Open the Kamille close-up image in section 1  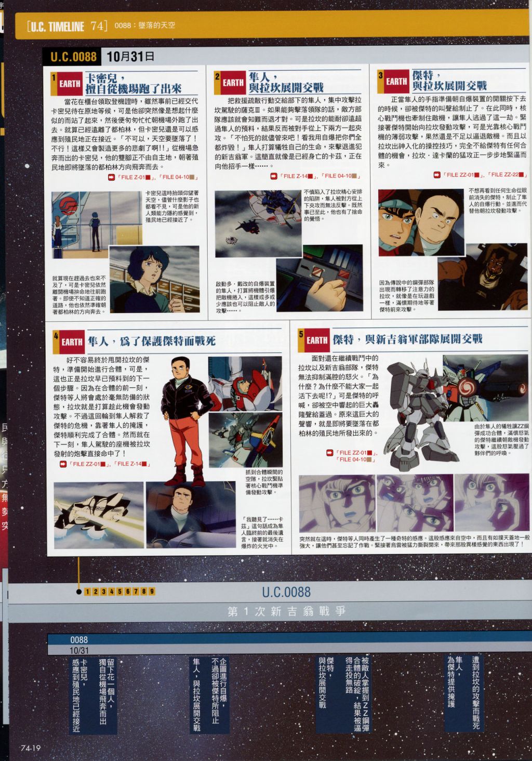[x=154, y=279]
